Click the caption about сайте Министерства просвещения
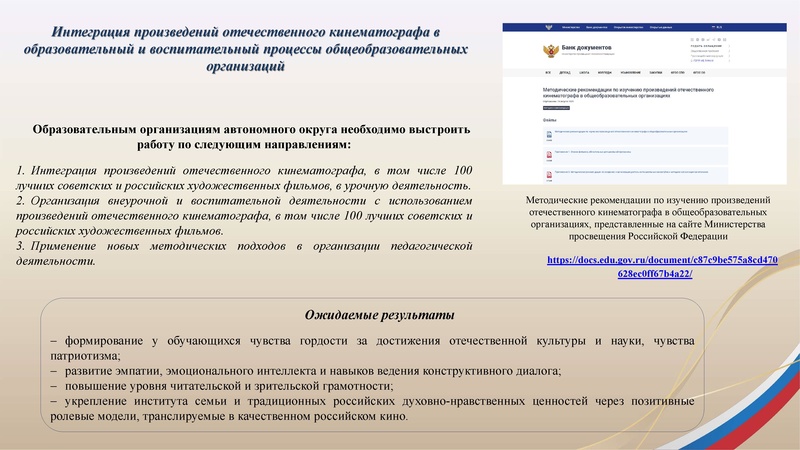Image resolution: width=800 pixels, height=450 pixels. (x=648, y=218)
